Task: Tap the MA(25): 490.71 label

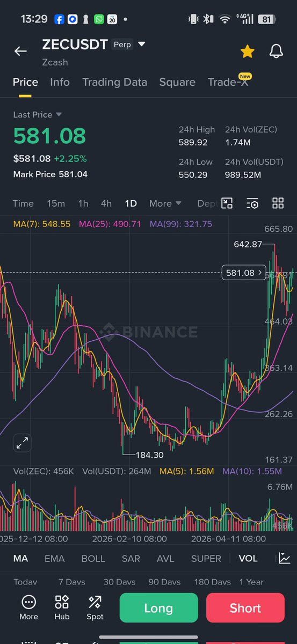Action: [110, 224]
